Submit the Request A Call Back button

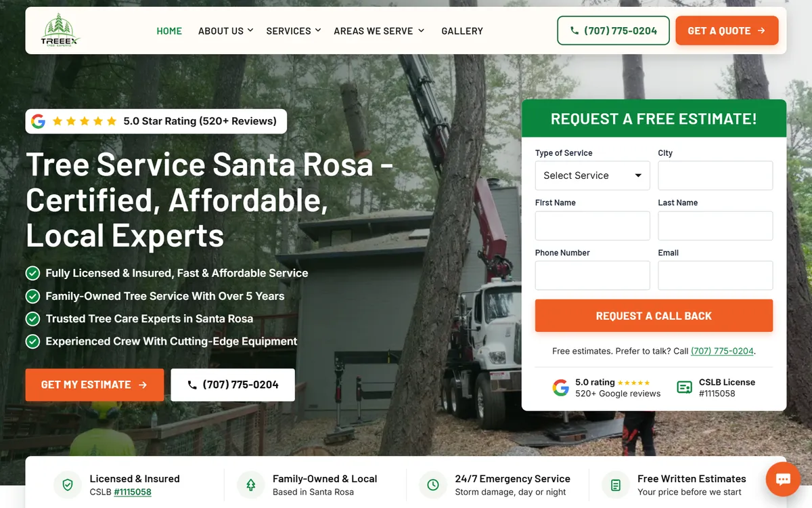[x=654, y=316]
